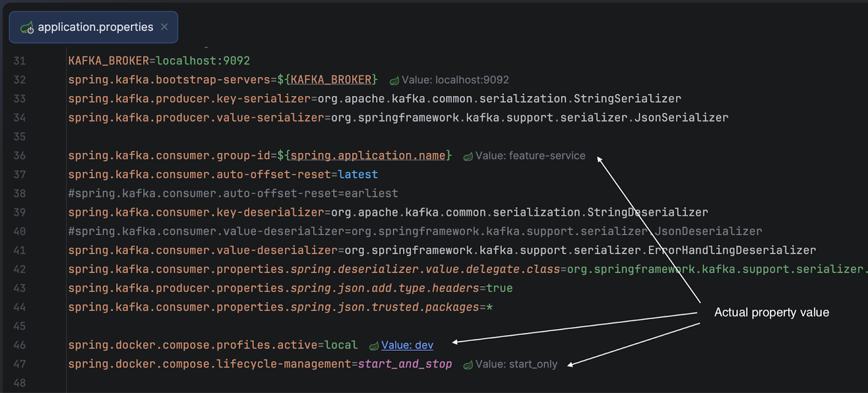Click the spring.kafka.bootstrap-servers key
This screenshot has height=393, width=868.
pyautogui.click(x=169, y=80)
